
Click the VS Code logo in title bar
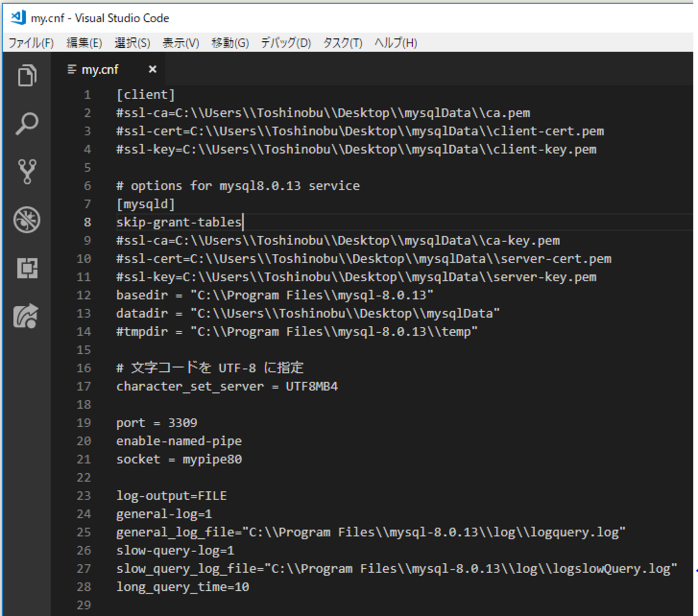coord(18,18)
